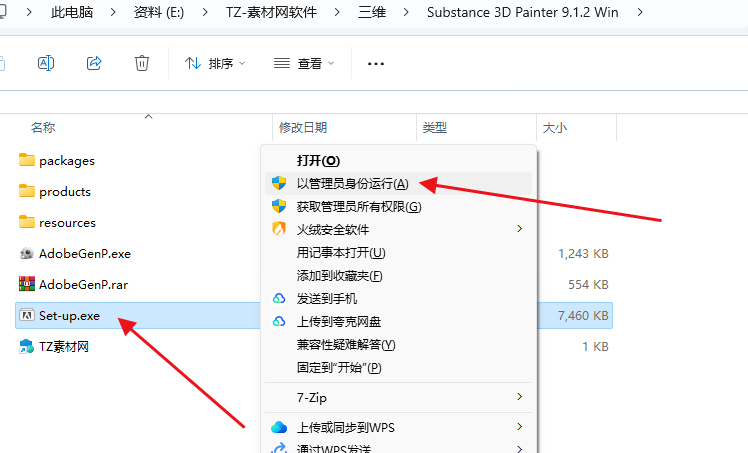Sort by 名称 column header

point(43,127)
